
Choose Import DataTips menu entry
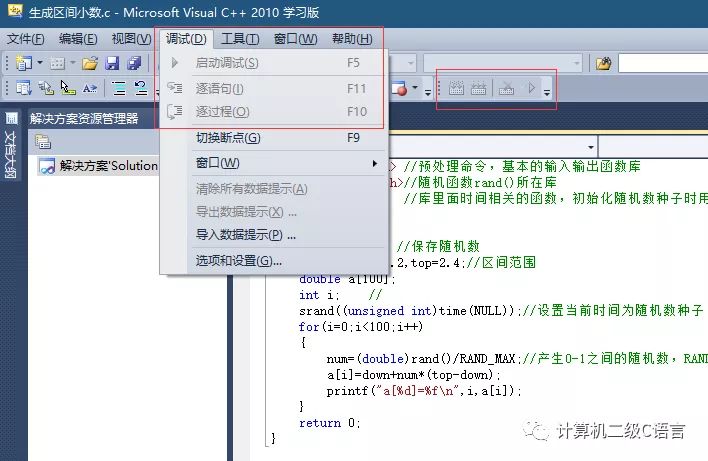pyautogui.click(x=274, y=235)
